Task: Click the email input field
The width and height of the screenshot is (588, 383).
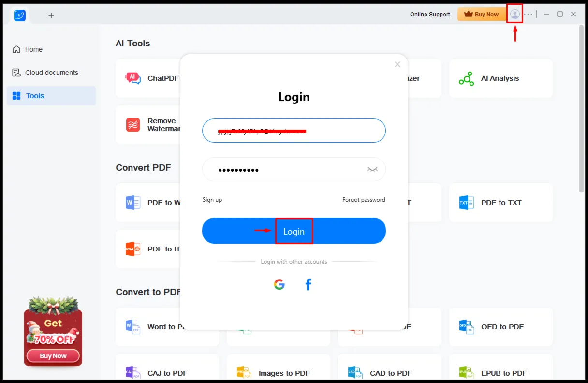Action: coord(294,131)
